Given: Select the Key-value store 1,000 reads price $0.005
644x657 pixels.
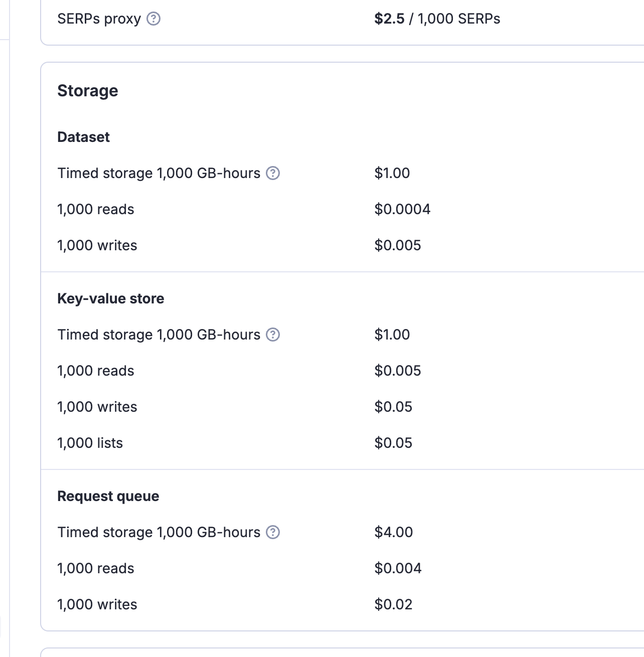Looking at the screenshot, I should click(398, 371).
